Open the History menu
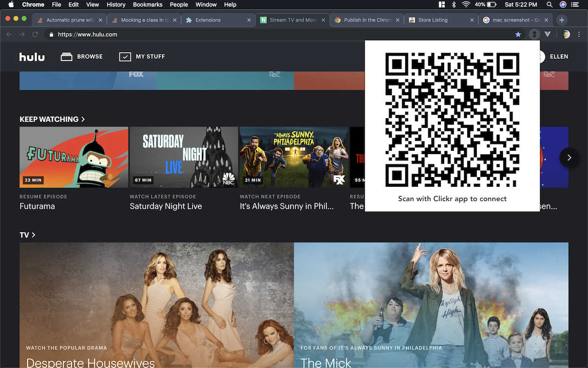 coord(116,5)
